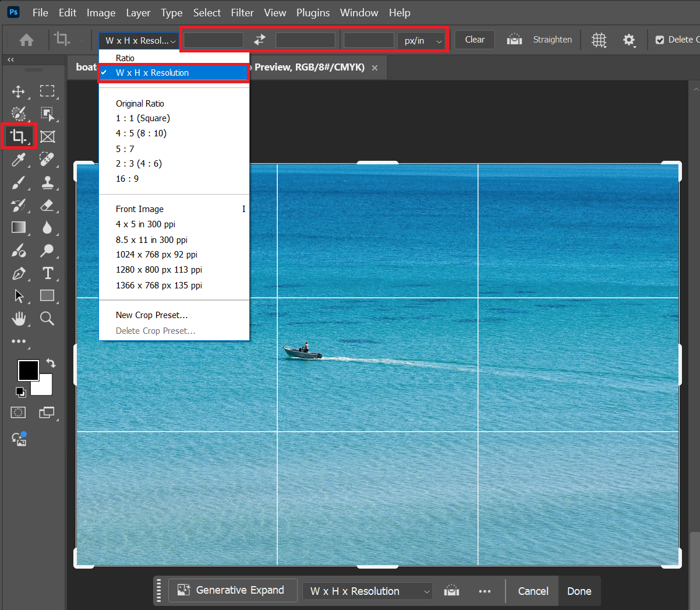700x610 pixels.
Task: Swap width and height values
Action: tap(260, 40)
